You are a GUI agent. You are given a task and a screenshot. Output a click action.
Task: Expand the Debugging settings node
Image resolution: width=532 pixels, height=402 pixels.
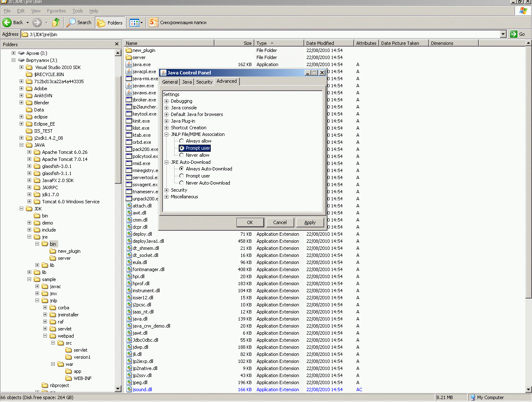[167, 101]
